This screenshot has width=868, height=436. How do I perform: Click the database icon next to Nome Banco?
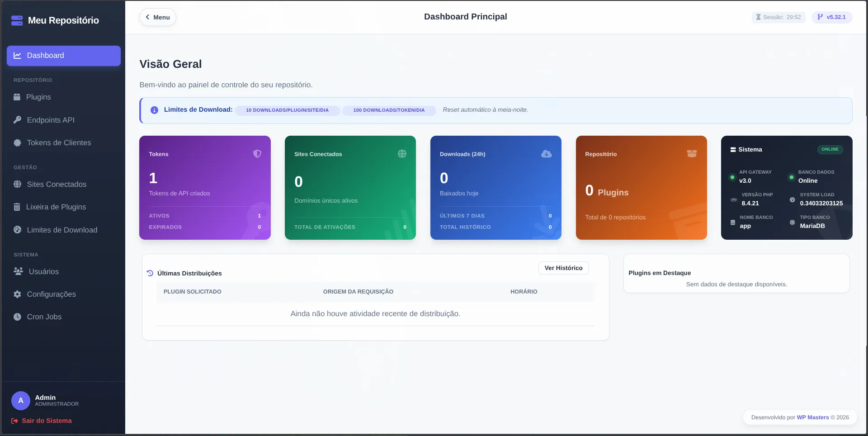(x=733, y=222)
